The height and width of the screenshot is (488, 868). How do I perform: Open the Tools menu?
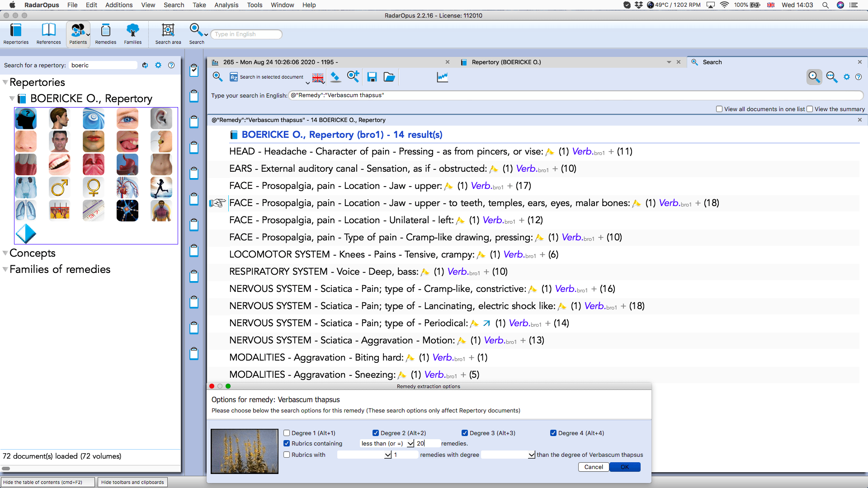click(x=255, y=5)
